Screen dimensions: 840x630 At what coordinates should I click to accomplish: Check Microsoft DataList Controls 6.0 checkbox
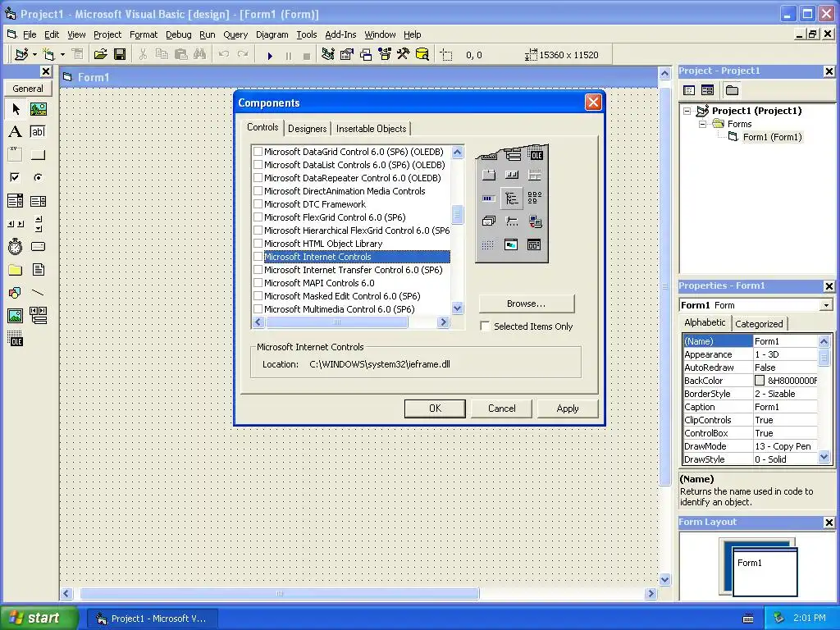point(258,164)
